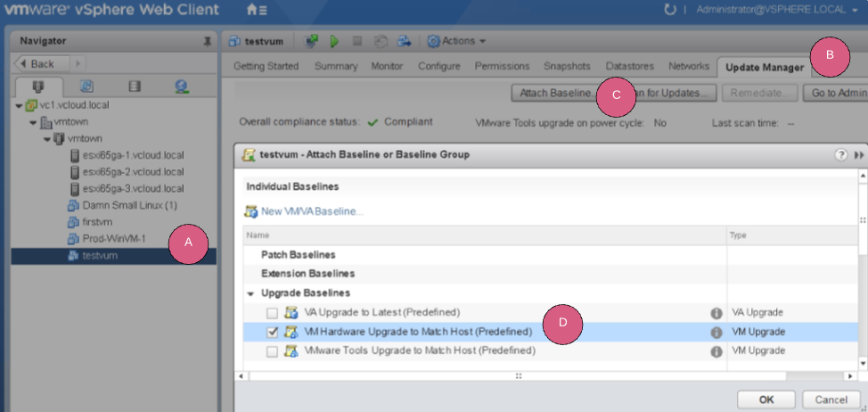Check VMware Tools Upgrade to Match Host

pyautogui.click(x=272, y=351)
